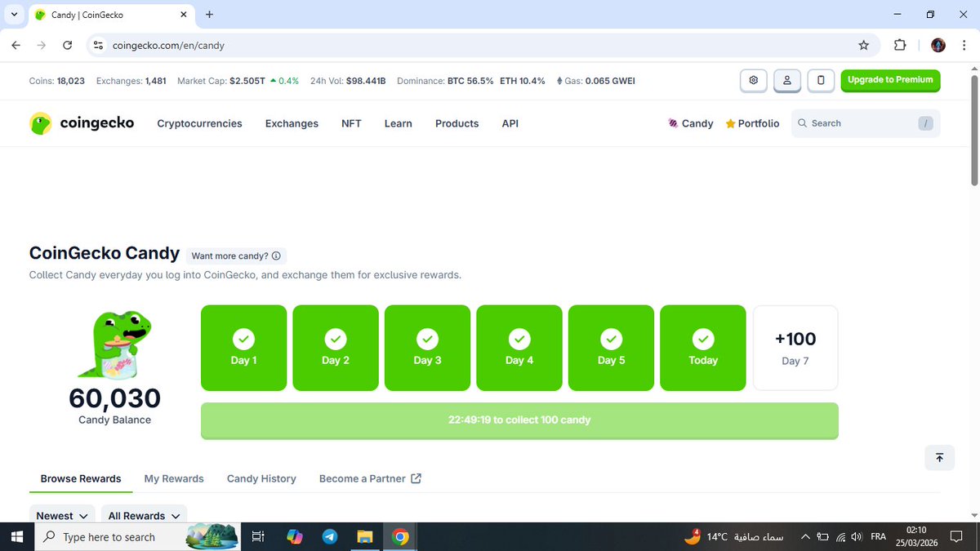The image size is (980, 551).
Task: Switch to the My Rewards tab
Action: click(x=174, y=478)
